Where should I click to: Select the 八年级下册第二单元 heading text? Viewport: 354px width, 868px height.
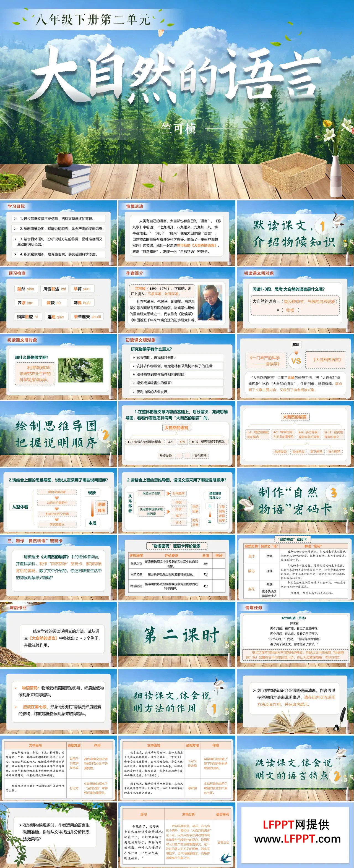coord(93,20)
